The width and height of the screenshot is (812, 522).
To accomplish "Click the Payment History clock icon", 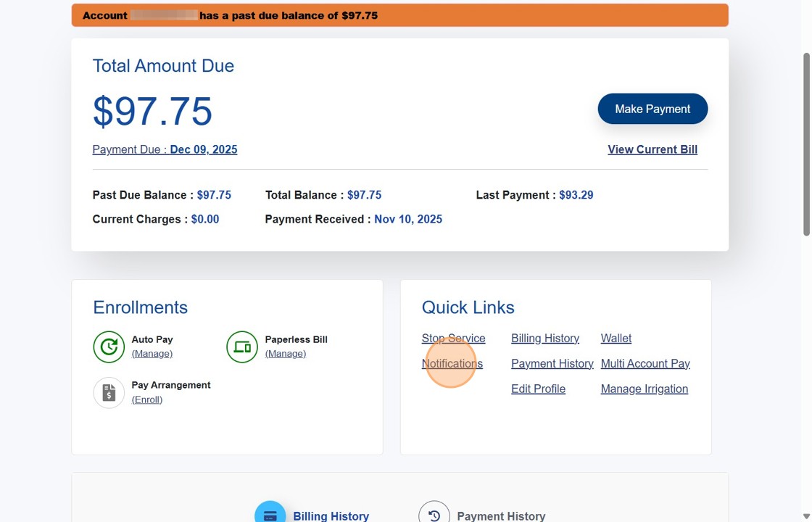I will [434, 515].
